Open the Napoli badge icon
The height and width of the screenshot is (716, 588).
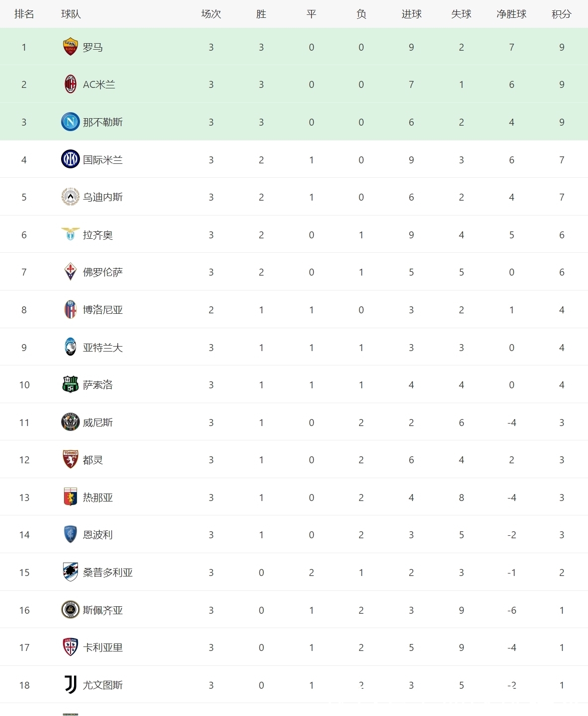pos(71,122)
